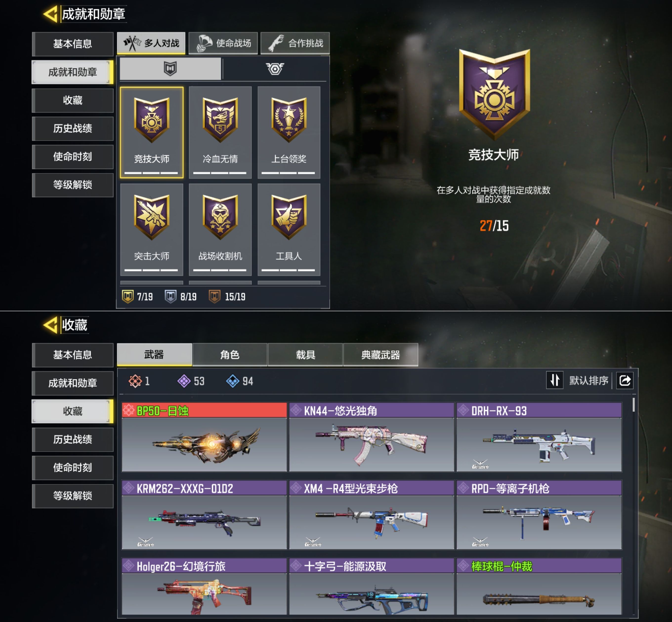Switch to the 典藏武器 tab
This screenshot has width=672, height=622.
[381, 355]
